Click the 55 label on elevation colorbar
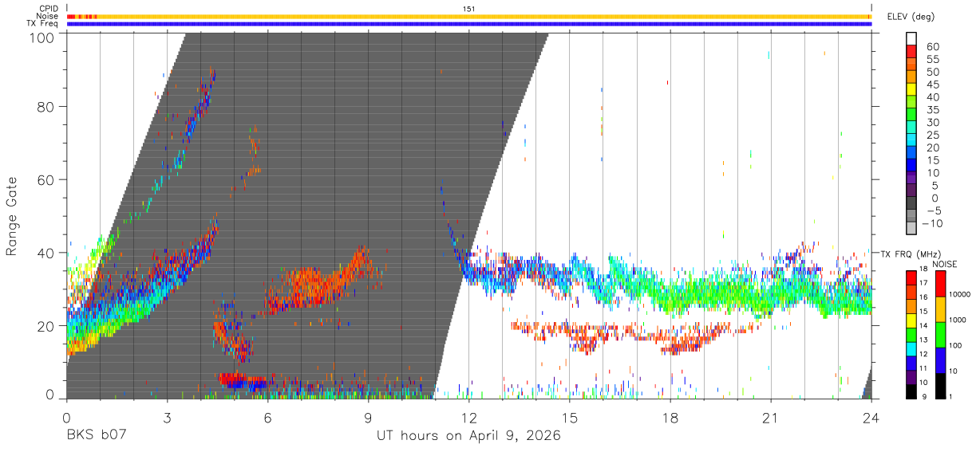The width and height of the screenshot is (980, 452). click(x=933, y=60)
